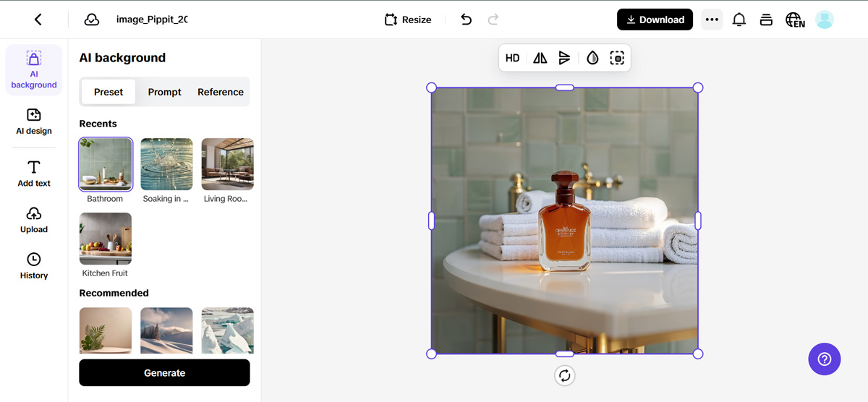Click the cloud save status icon
Screen dimensions: 868x402
tap(92, 20)
